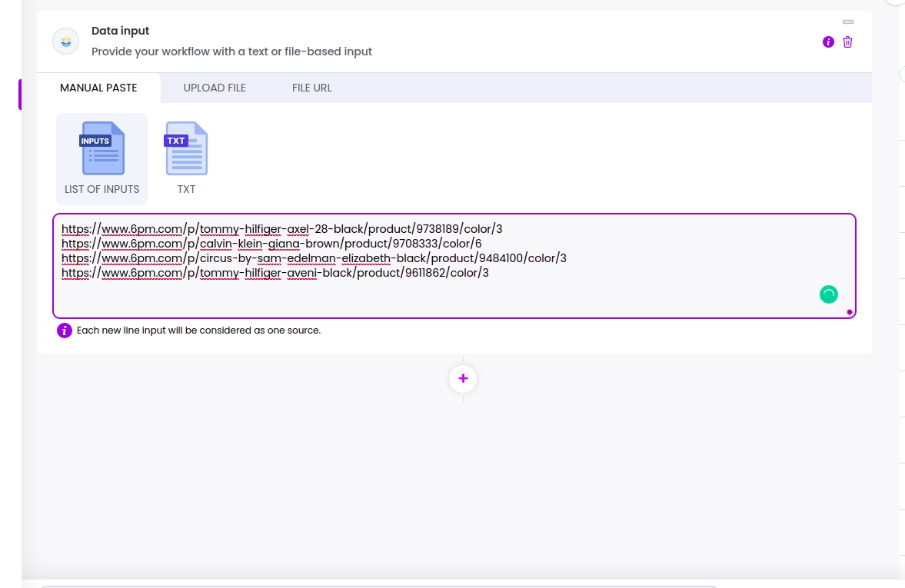Switch to the UPLOAD FILE tab
905x588 pixels.
point(215,88)
